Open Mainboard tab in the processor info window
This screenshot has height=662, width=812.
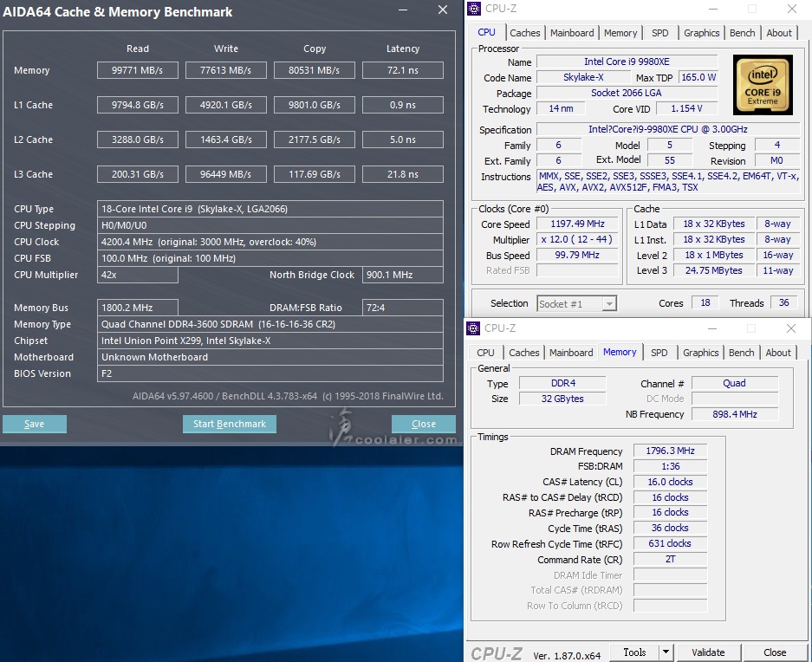click(x=572, y=33)
